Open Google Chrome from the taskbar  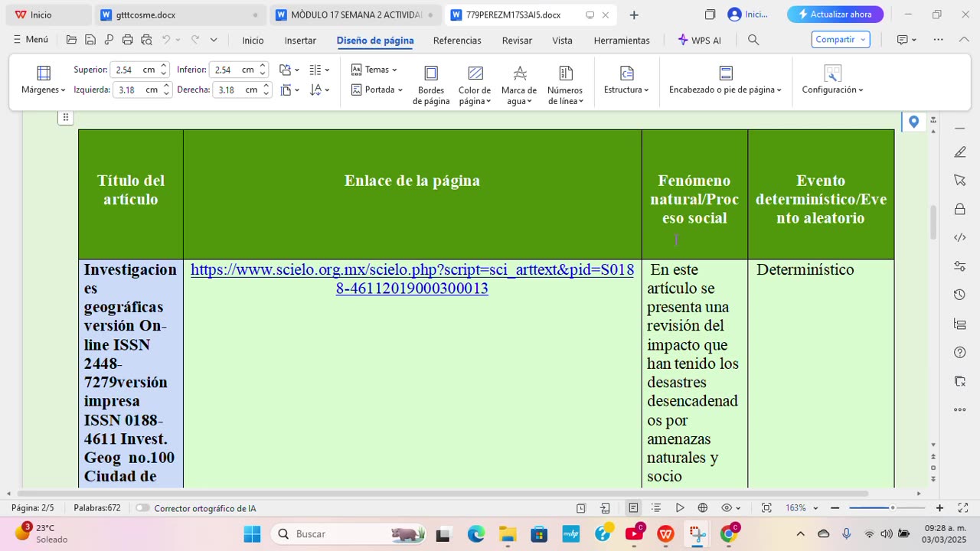point(729,533)
